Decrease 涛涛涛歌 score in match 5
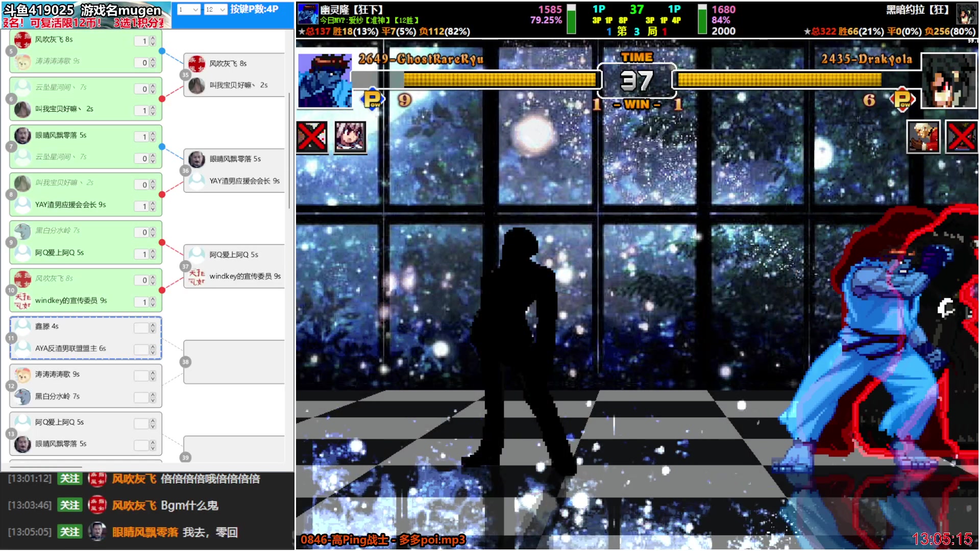980x551 pixels. pos(153,65)
